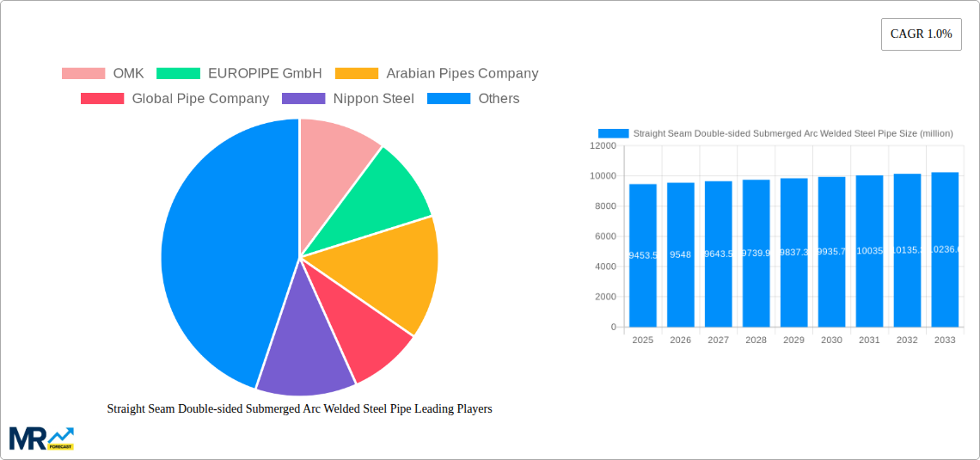Click the Arabian Pipes Company legend label
980x460 pixels.
pos(462,73)
